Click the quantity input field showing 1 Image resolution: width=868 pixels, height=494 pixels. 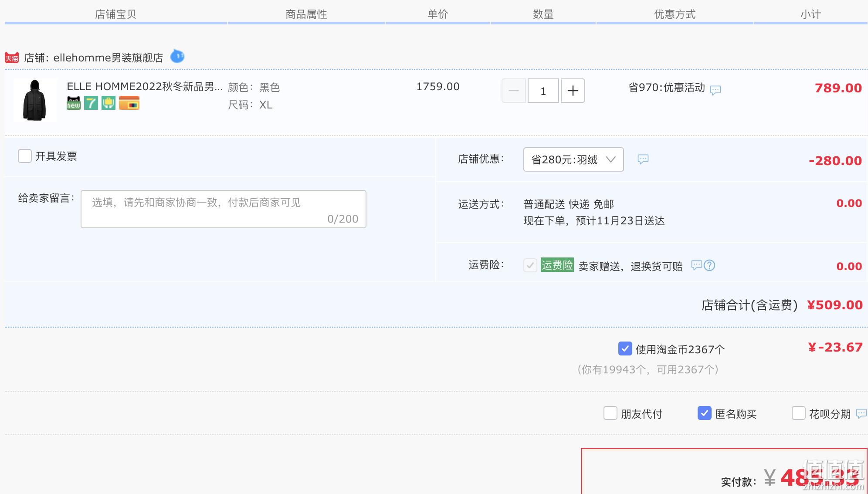click(543, 91)
